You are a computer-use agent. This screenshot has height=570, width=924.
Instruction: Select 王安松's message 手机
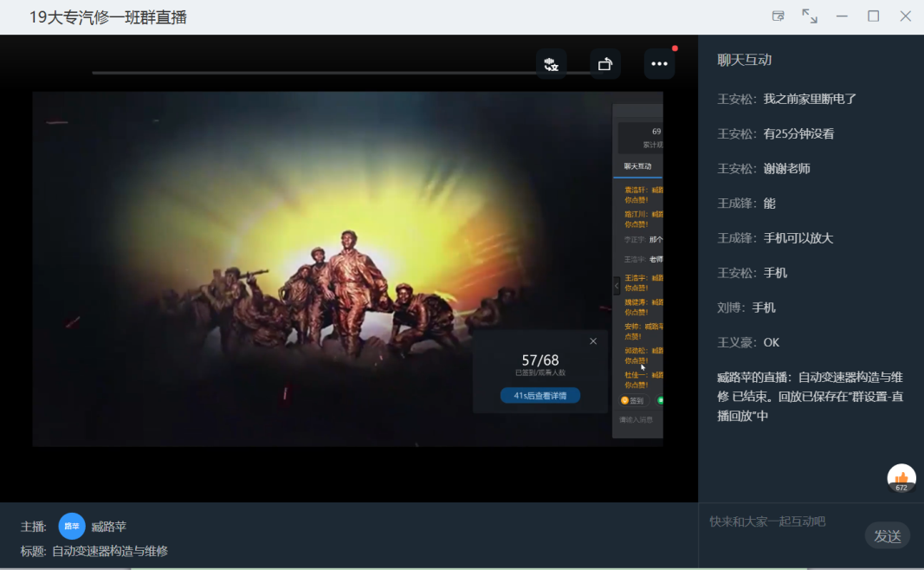coord(776,273)
